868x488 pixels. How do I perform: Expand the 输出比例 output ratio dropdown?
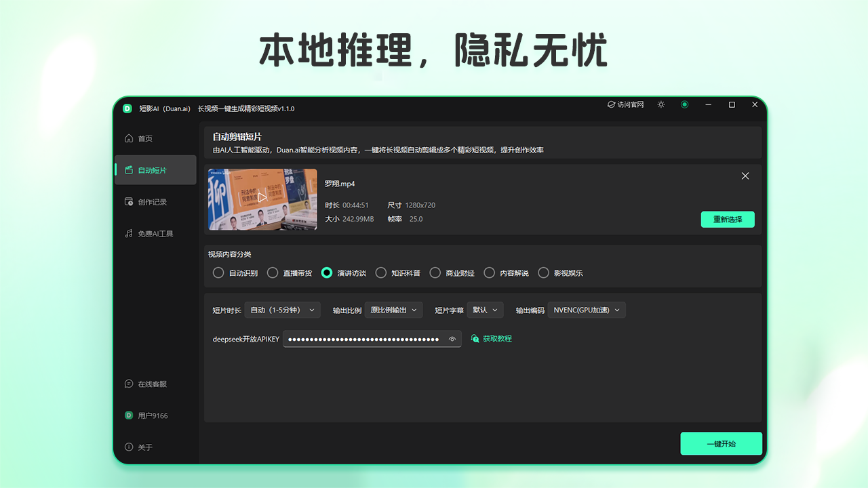coord(393,310)
